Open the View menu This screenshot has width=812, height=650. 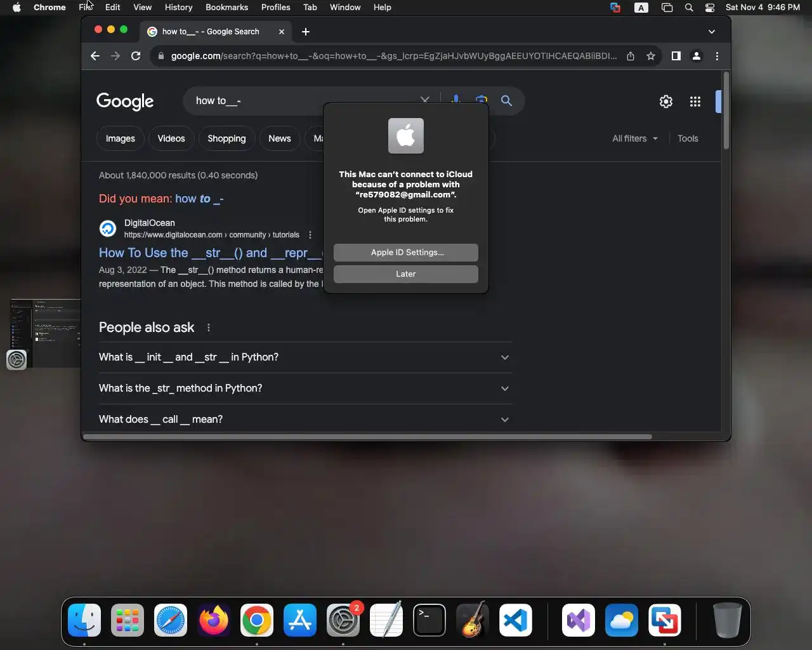[142, 8]
